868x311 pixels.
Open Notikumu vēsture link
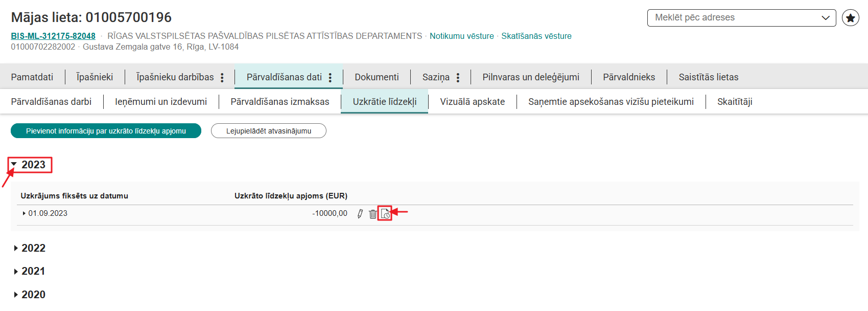[x=462, y=36]
